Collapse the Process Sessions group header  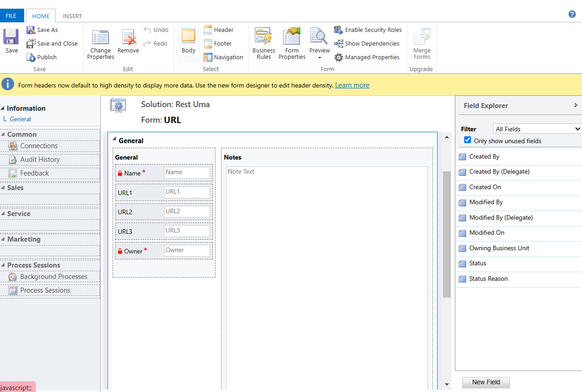3,265
